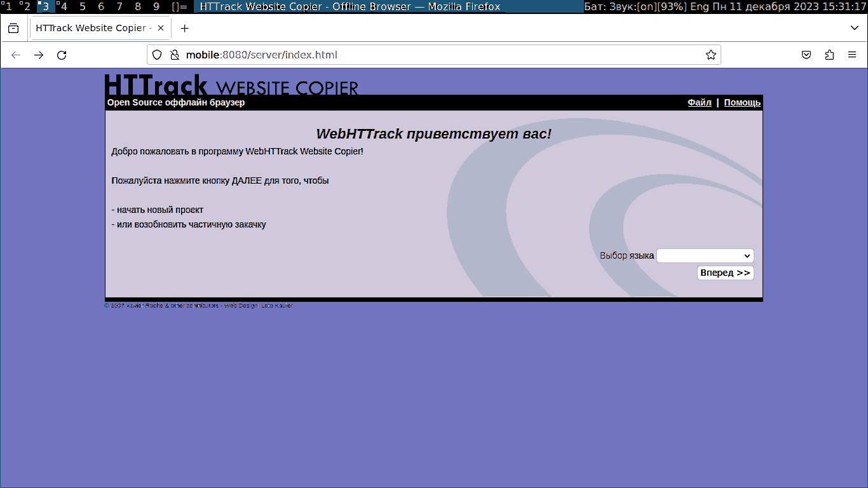
Task: Open the Помощь menu link
Action: (742, 102)
